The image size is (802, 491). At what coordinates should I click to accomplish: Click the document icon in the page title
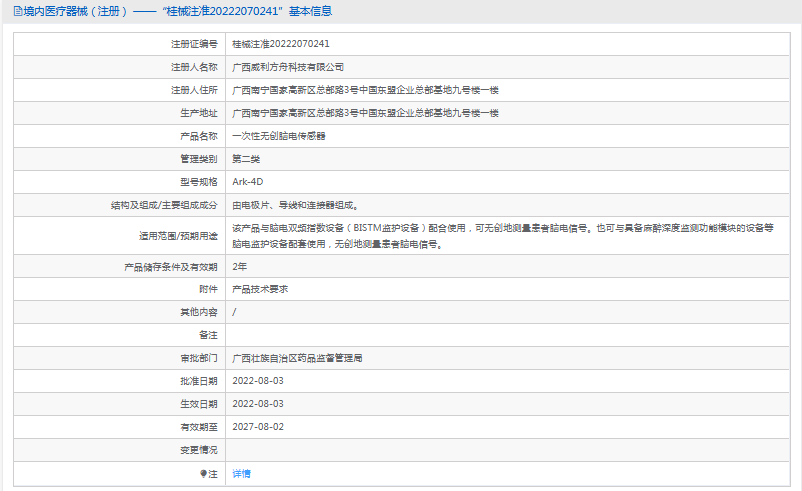tap(17, 11)
